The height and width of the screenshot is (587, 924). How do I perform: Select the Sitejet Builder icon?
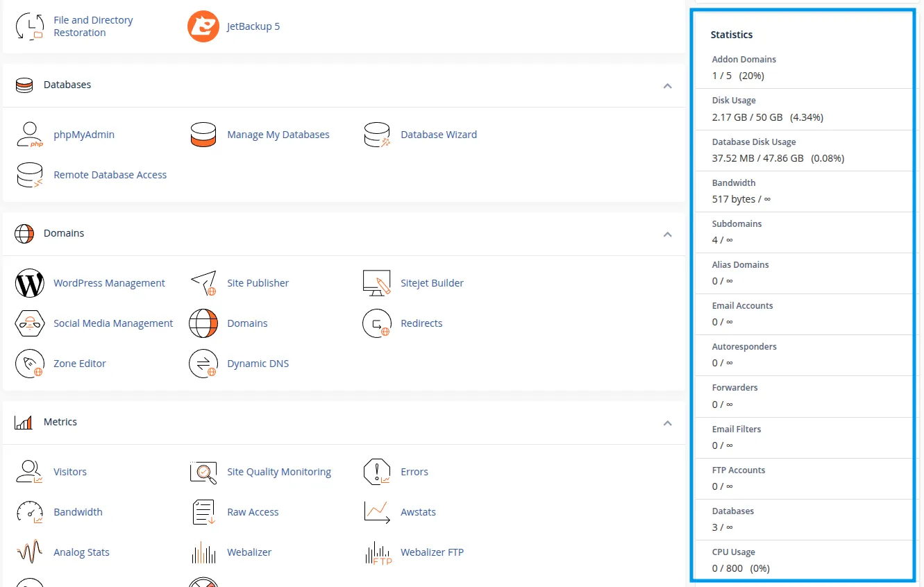coord(377,282)
